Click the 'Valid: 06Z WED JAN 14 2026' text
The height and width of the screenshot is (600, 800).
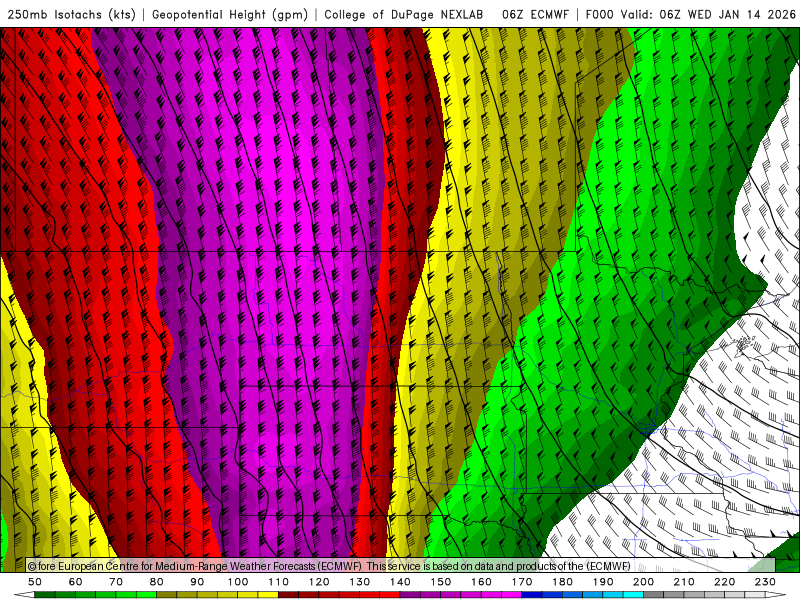click(x=707, y=14)
